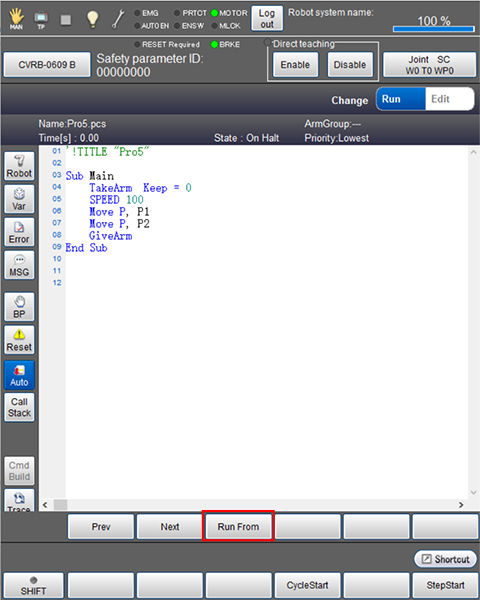
Task: Click the MAN hand mode icon
Action: tap(16, 19)
